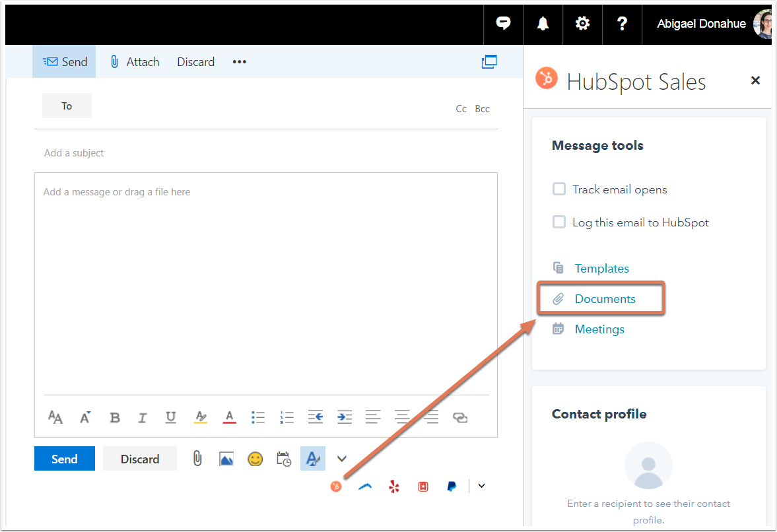Center align the text

402,417
